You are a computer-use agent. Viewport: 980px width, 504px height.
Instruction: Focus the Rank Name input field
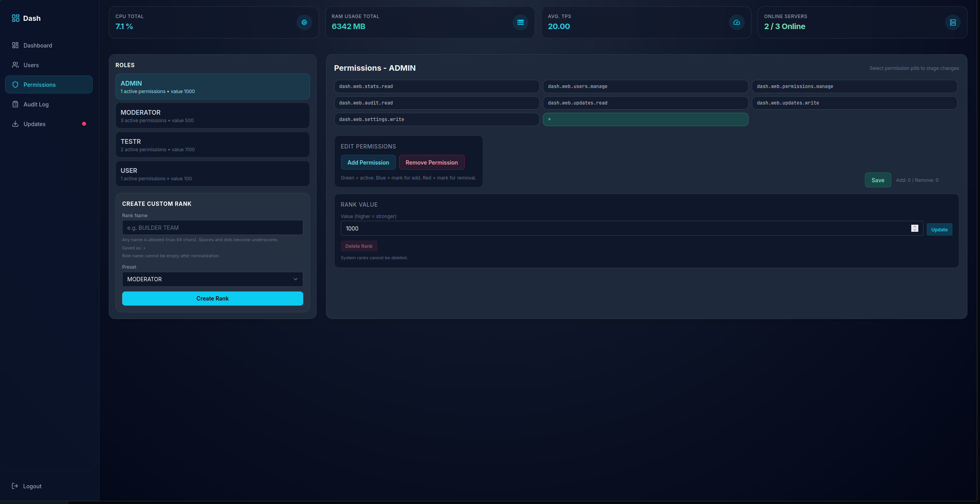click(x=212, y=227)
